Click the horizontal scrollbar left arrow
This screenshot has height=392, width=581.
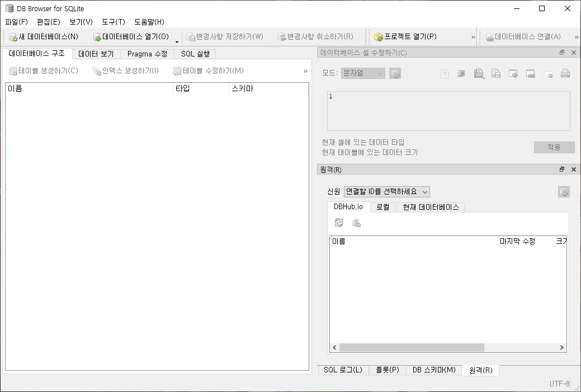click(x=334, y=347)
